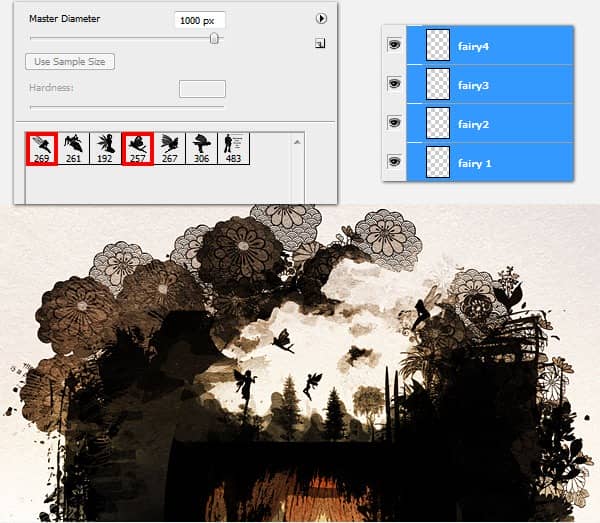The height and width of the screenshot is (523, 600).
Task: Select the 261 fairy brush preset
Action: tap(73, 148)
